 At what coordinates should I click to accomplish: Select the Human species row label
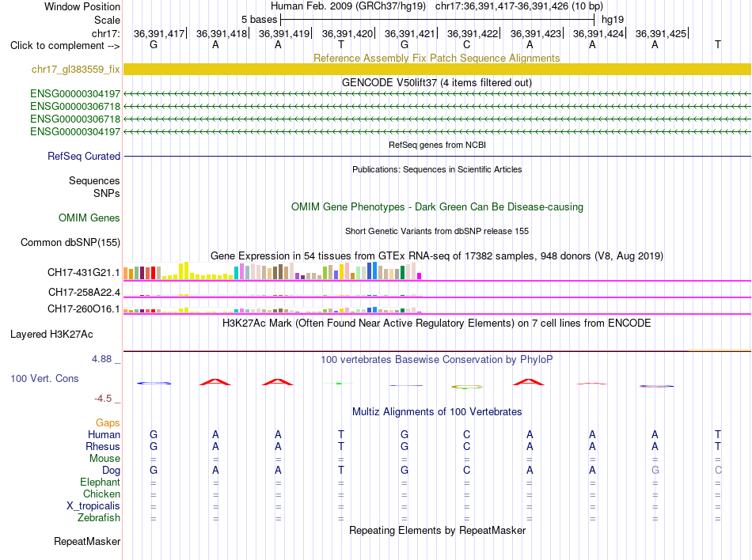pyautogui.click(x=104, y=434)
